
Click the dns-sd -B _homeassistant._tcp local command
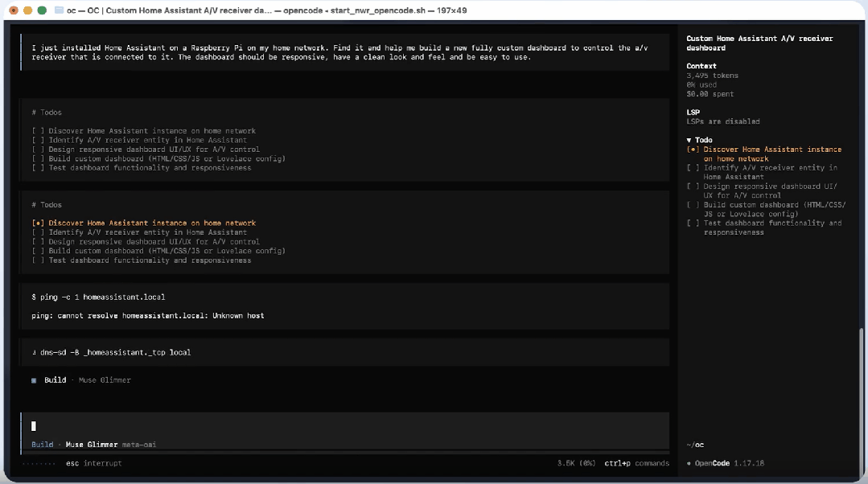[111, 353]
